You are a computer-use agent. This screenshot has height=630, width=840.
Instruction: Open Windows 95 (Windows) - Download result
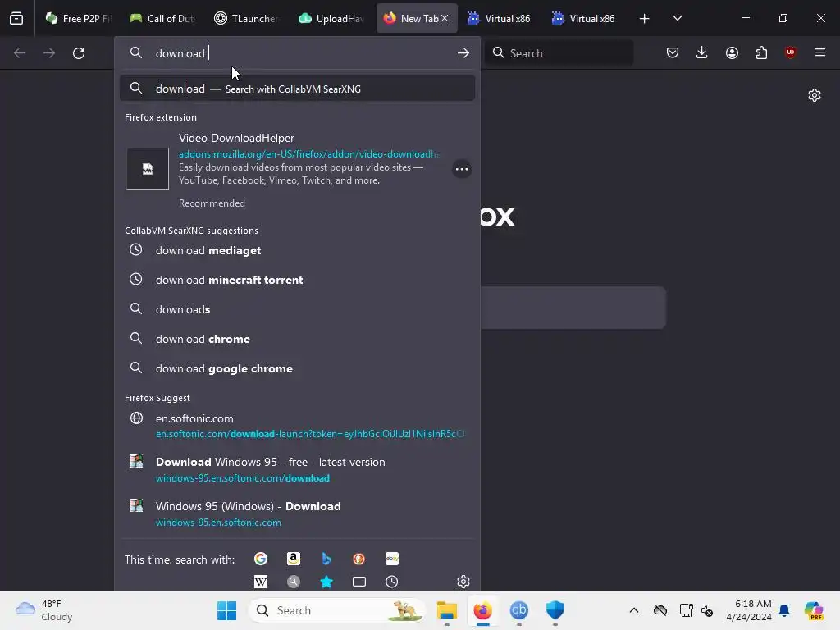tap(297, 514)
